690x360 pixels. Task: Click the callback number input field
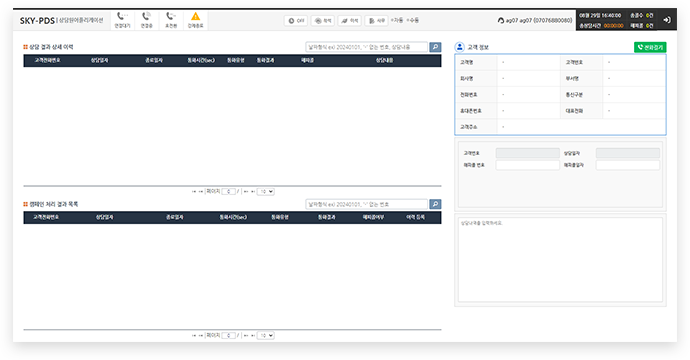(528, 165)
